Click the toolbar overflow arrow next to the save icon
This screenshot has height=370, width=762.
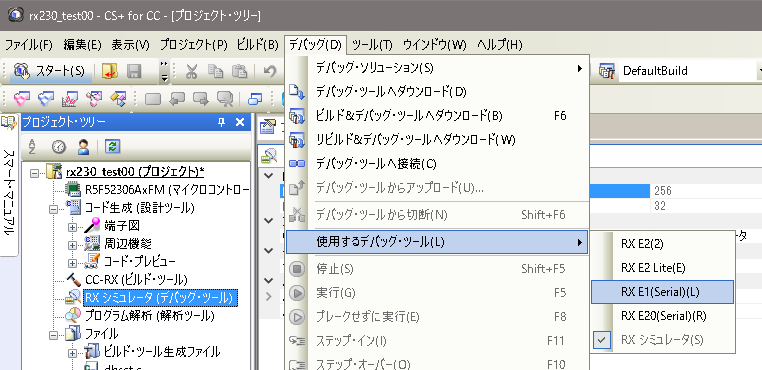point(164,71)
